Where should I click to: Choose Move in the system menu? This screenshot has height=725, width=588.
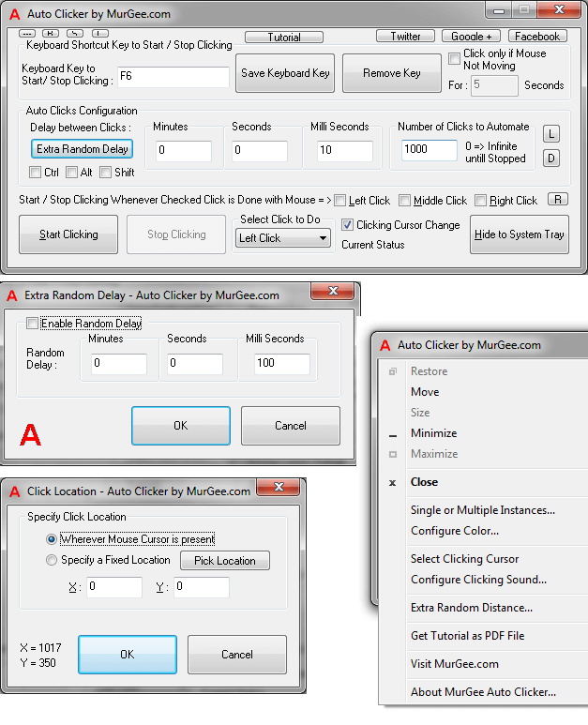(x=425, y=392)
